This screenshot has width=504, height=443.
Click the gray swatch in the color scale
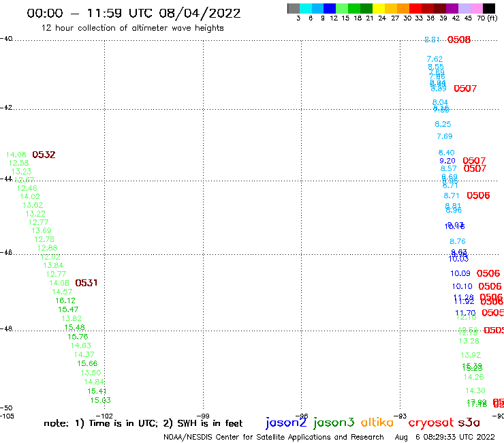294,8
